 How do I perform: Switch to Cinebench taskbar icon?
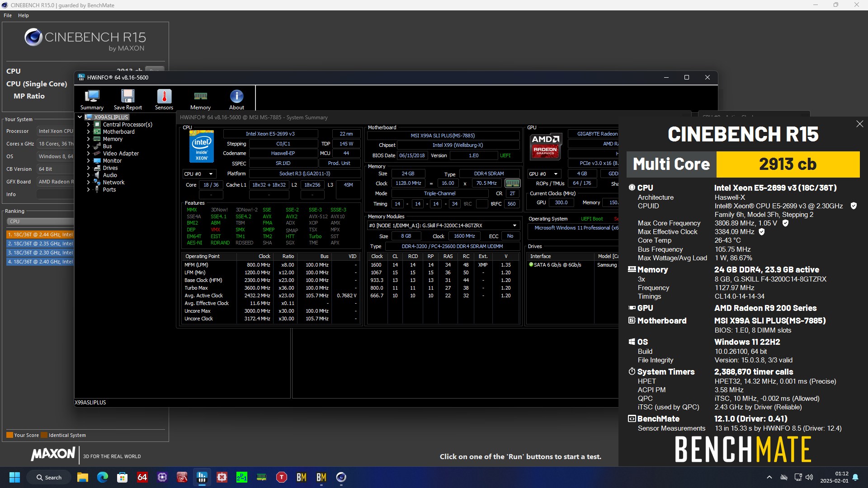(x=341, y=477)
